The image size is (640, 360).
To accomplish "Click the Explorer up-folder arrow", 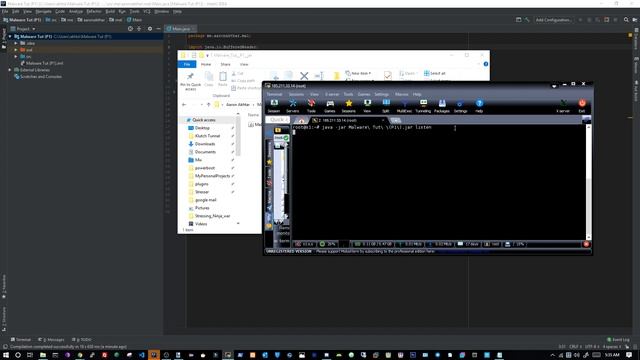I will (209, 105).
